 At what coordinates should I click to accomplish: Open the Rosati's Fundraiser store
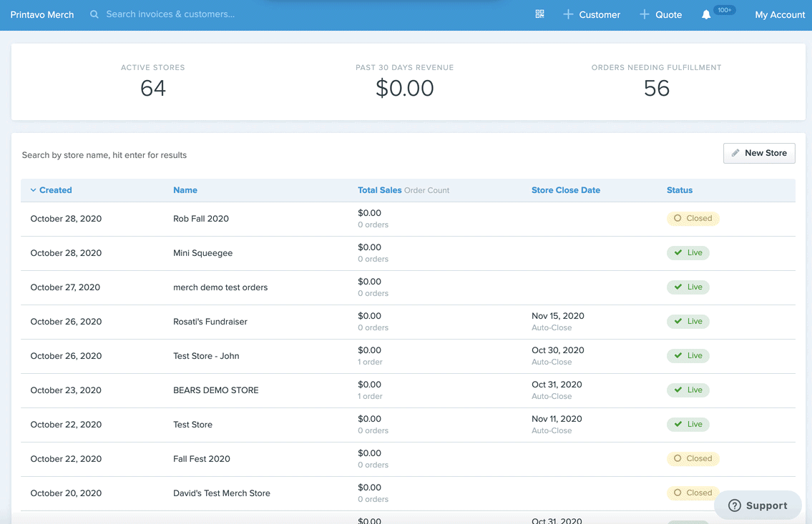tap(210, 322)
